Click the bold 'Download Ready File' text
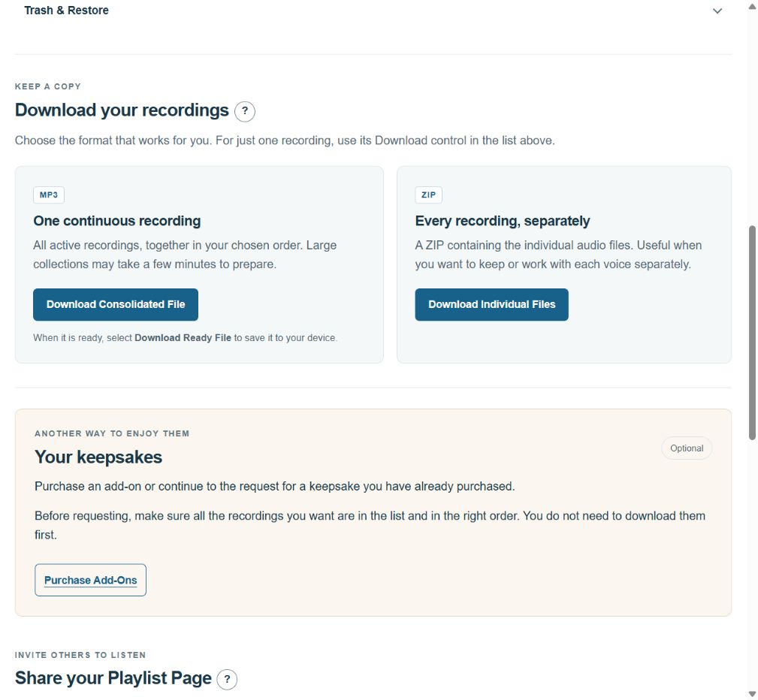The image size is (758, 700). 183,338
